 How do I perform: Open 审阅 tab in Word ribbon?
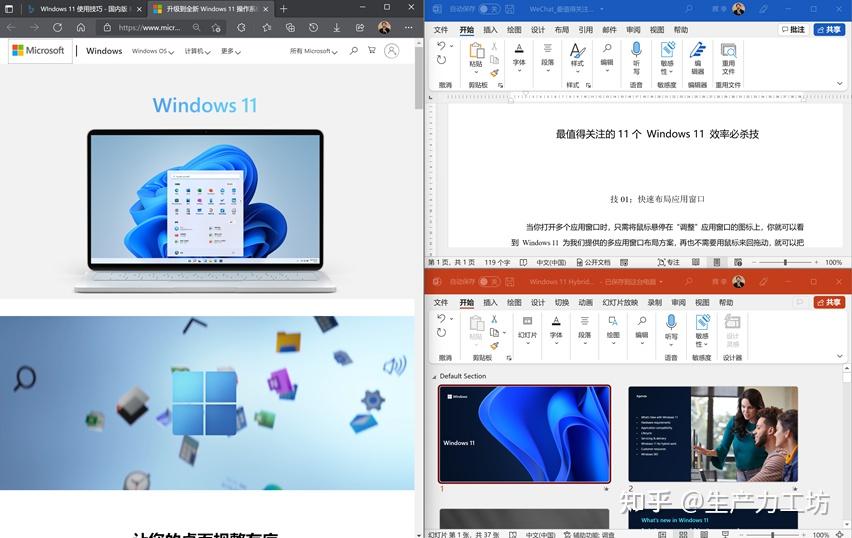(x=633, y=30)
